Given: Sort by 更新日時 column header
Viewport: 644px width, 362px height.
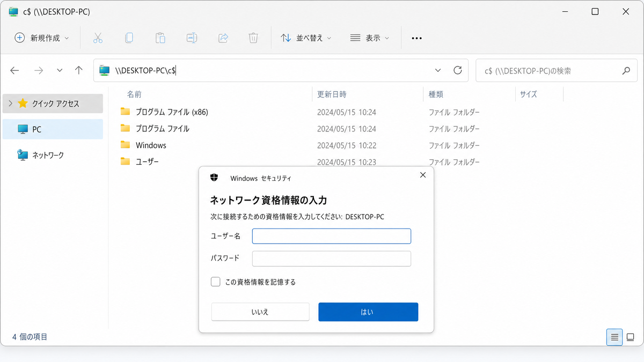Looking at the screenshot, I should tap(332, 94).
